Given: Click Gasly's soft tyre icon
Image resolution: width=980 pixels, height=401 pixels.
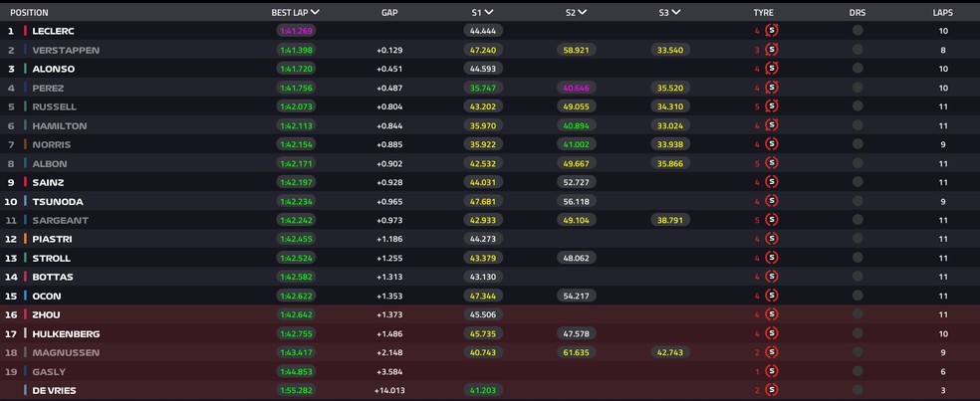Looking at the screenshot, I should coord(772,371).
